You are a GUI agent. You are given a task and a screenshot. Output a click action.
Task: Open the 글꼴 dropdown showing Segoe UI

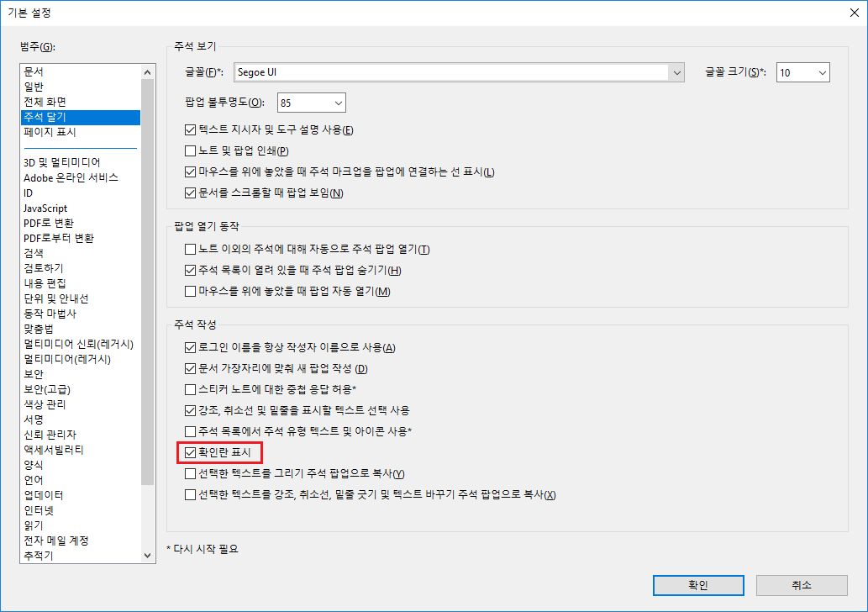tap(677, 72)
